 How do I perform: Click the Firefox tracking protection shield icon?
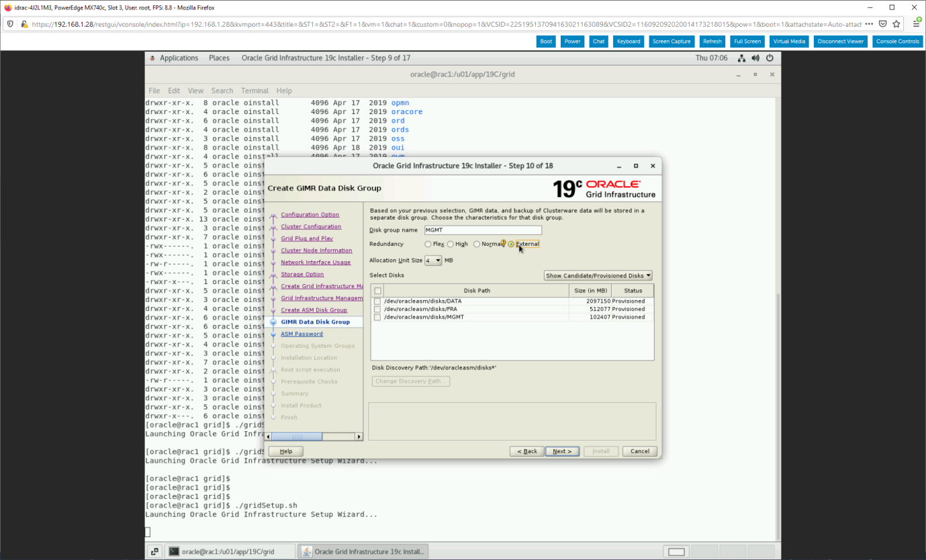click(10, 24)
